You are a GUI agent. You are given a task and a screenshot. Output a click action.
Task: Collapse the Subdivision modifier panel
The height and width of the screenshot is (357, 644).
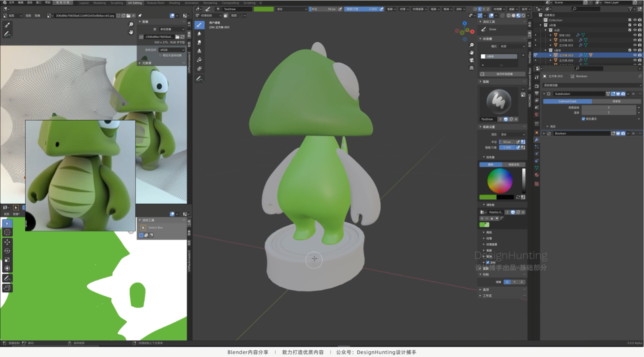click(x=544, y=94)
